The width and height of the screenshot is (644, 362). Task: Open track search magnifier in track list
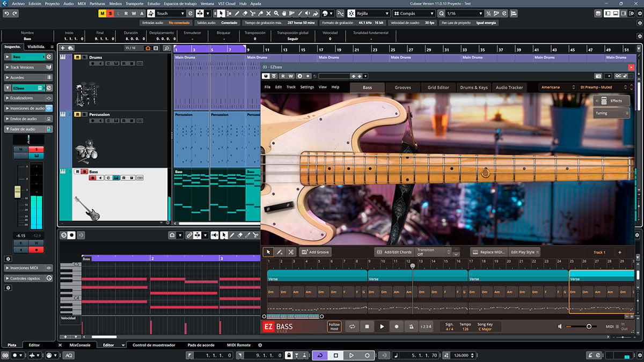click(x=167, y=48)
